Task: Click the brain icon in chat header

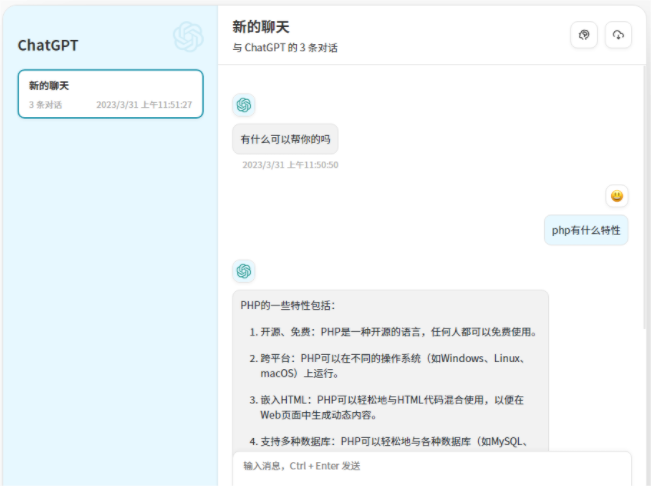Action: point(583,35)
